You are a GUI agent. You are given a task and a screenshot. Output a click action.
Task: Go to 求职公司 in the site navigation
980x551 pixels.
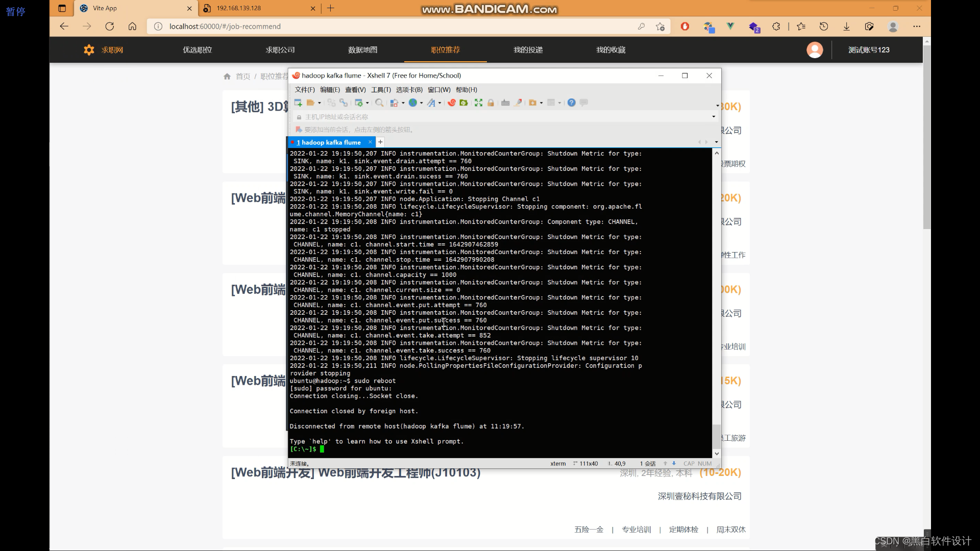tap(280, 50)
